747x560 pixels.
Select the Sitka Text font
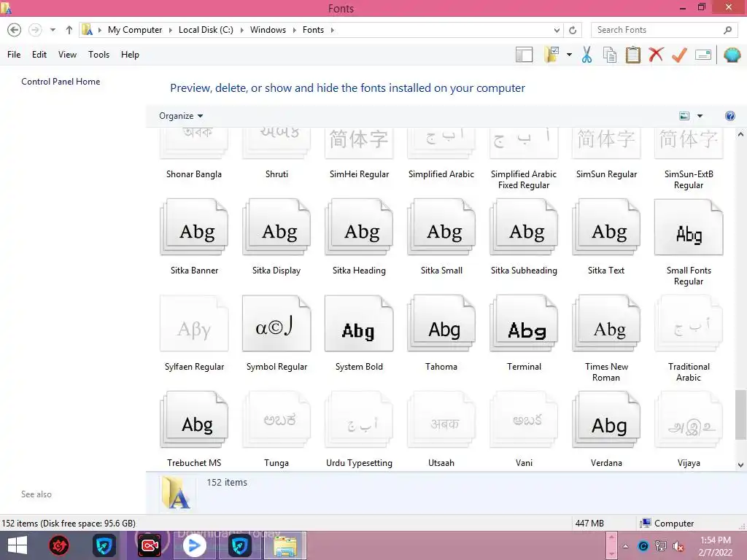click(606, 237)
